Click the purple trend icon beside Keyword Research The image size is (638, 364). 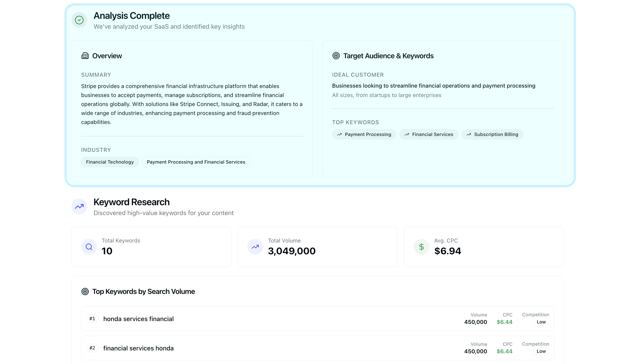[79, 206]
